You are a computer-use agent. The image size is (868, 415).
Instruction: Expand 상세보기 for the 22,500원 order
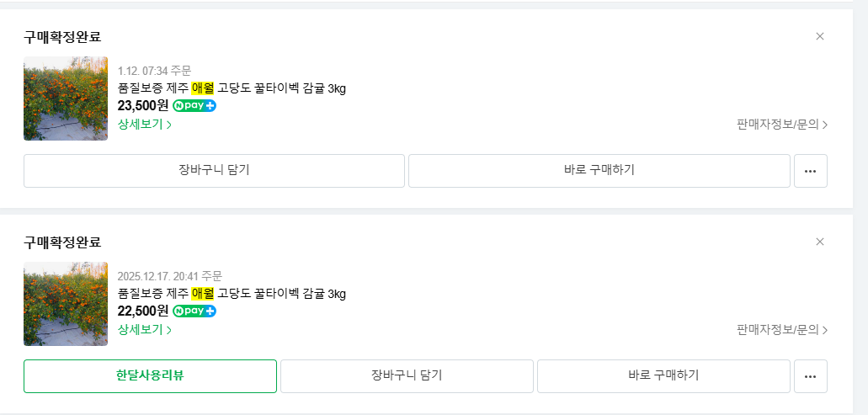click(145, 330)
